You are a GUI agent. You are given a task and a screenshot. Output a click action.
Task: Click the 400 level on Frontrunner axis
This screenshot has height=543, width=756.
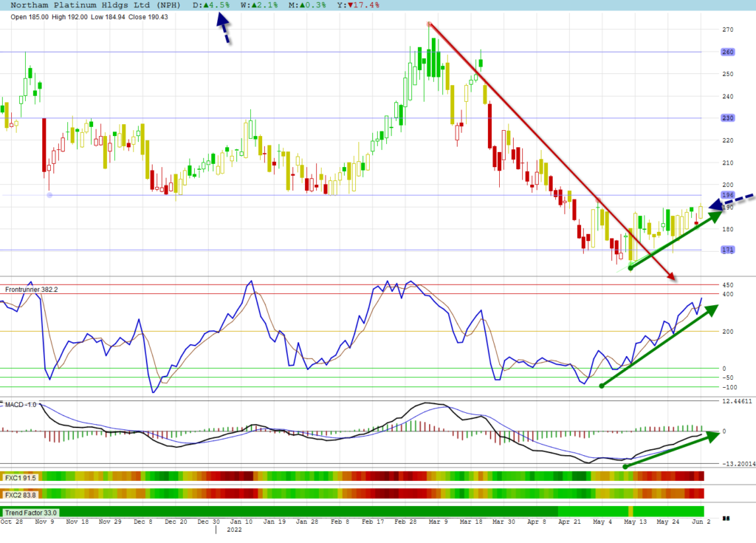click(727, 294)
